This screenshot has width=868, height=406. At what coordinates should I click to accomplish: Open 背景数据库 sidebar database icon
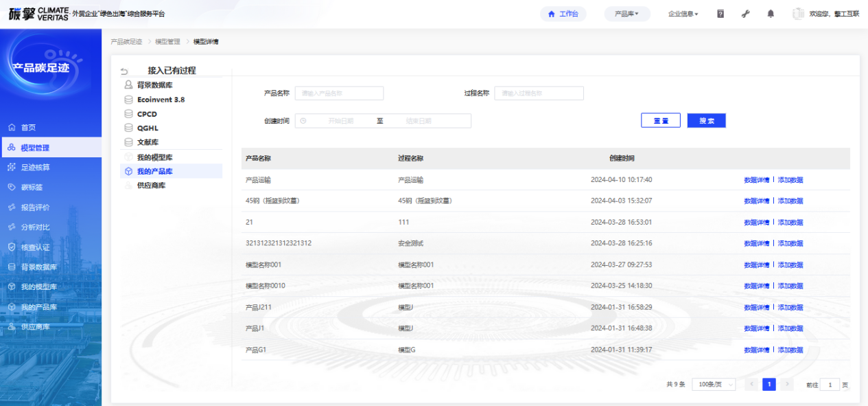click(x=12, y=267)
